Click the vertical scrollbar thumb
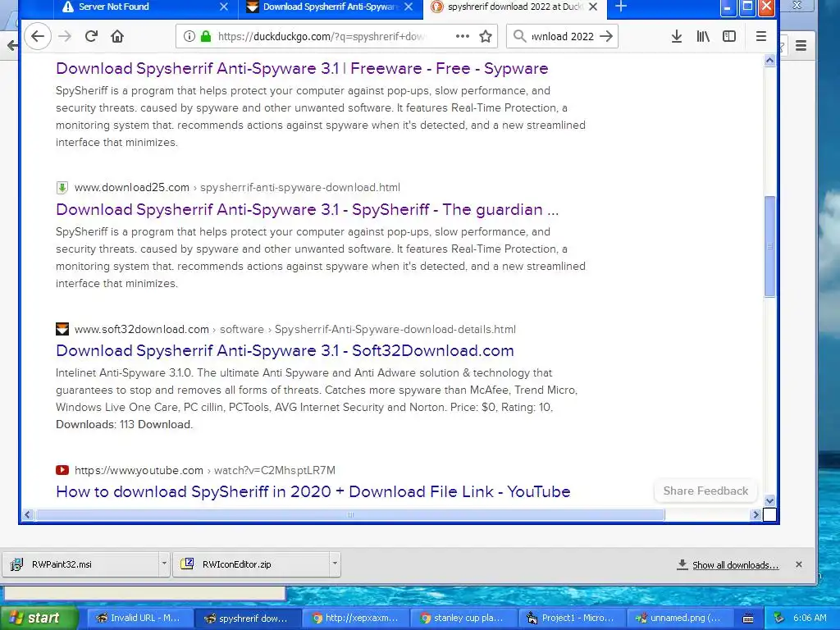The image size is (840, 630). tap(769, 246)
